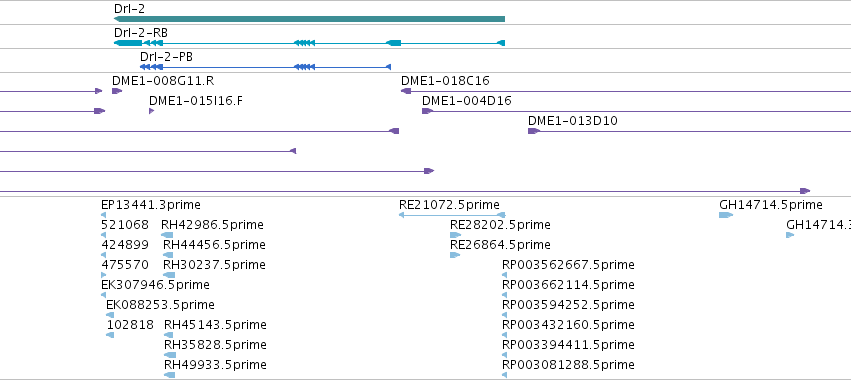This screenshot has height=380, width=851.
Task: Click the RH45143.5prime label
Action: pos(215,325)
